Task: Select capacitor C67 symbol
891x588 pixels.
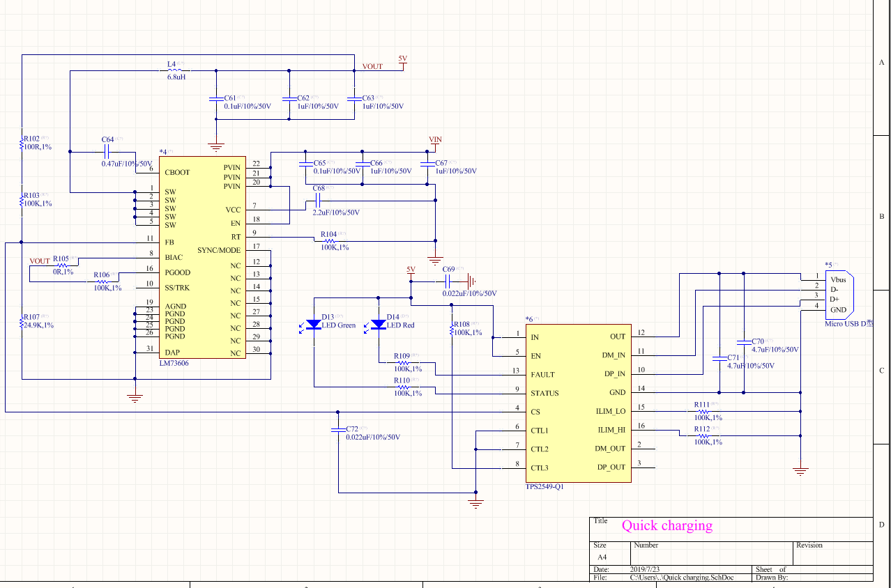Action: click(x=427, y=166)
